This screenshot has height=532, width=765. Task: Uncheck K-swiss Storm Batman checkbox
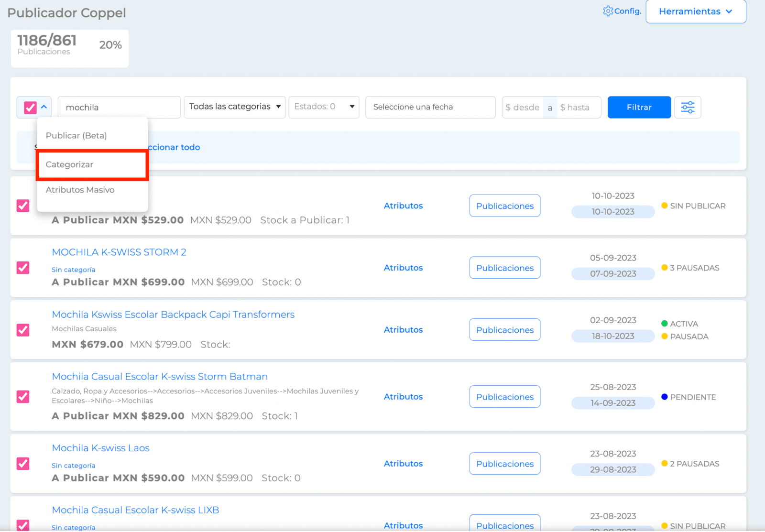[x=23, y=397]
